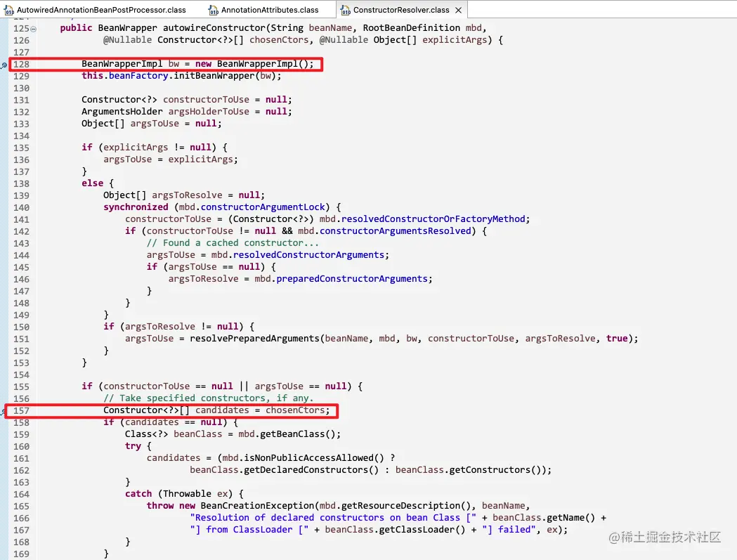Click line number 165 in the gutter
The image size is (737, 560).
[x=21, y=507]
